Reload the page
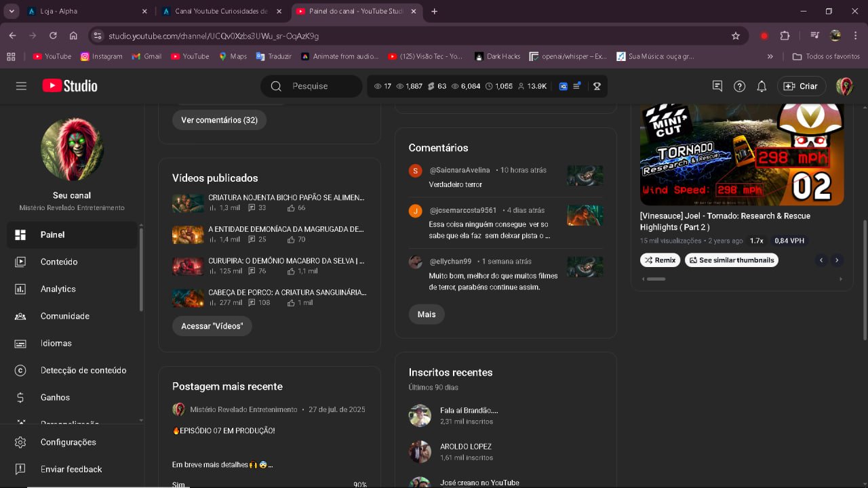Screen dimensions: 868x488 click(53, 36)
